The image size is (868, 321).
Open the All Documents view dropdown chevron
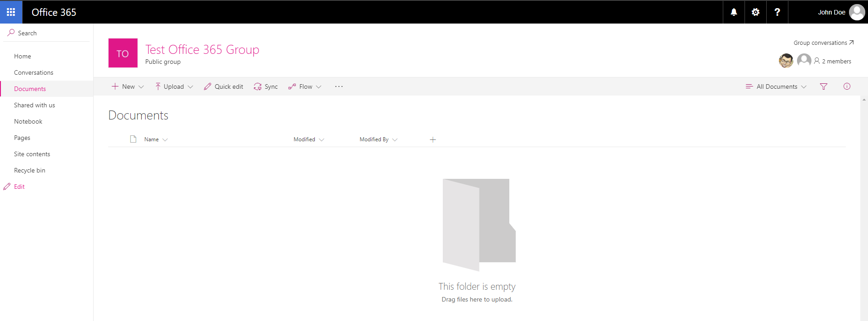tap(804, 87)
